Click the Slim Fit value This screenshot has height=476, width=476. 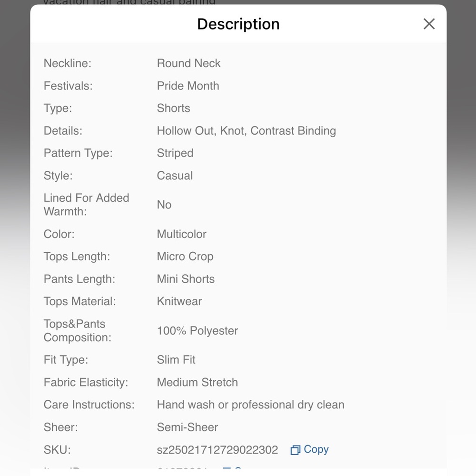click(x=176, y=360)
